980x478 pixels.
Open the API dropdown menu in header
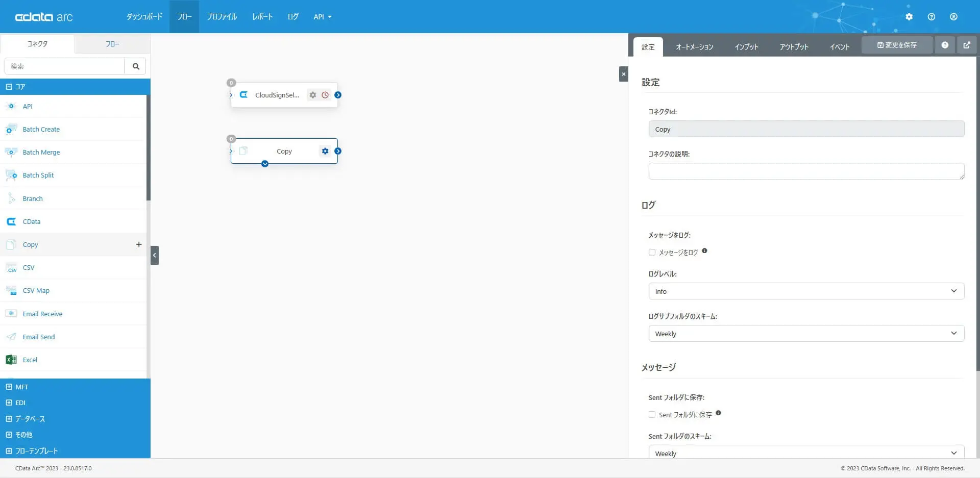click(x=323, y=17)
